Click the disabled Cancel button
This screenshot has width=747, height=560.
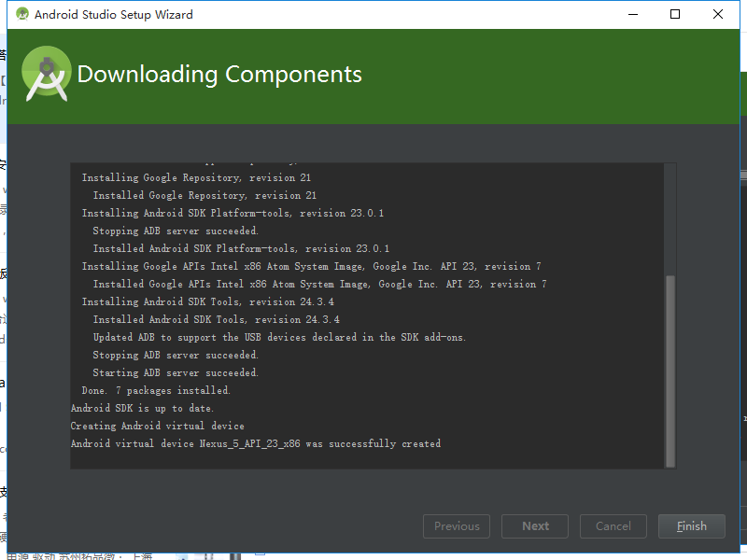click(613, 526)
